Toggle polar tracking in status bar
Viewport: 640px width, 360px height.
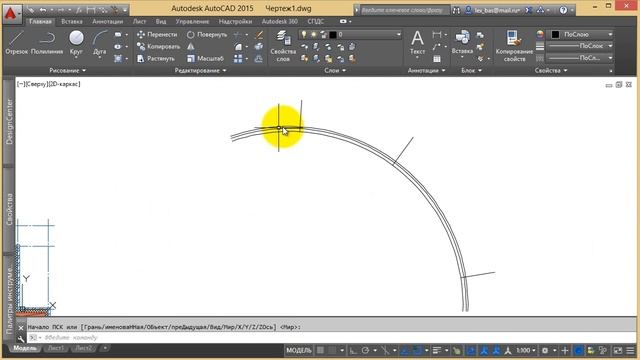click(x=365, y=350)
